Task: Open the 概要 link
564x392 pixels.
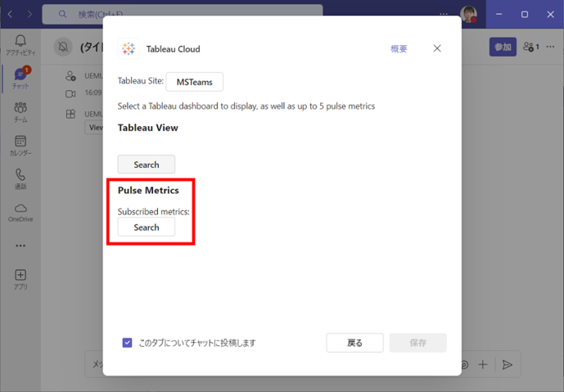Action: 399,48
